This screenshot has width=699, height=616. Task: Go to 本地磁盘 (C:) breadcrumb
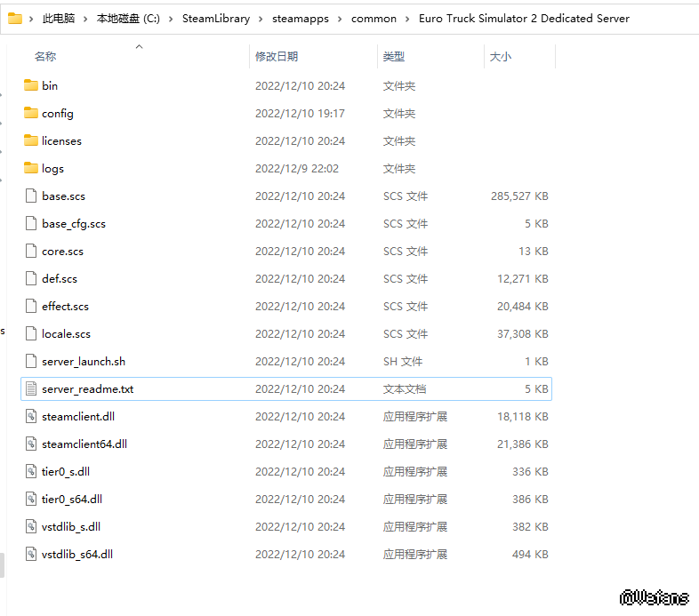[x=128, y=19]
